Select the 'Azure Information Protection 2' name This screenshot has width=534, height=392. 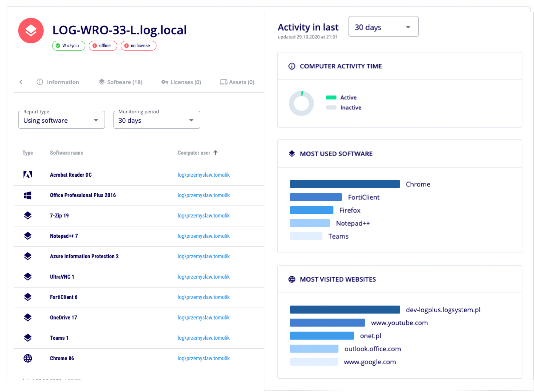[x=84, y=256]
